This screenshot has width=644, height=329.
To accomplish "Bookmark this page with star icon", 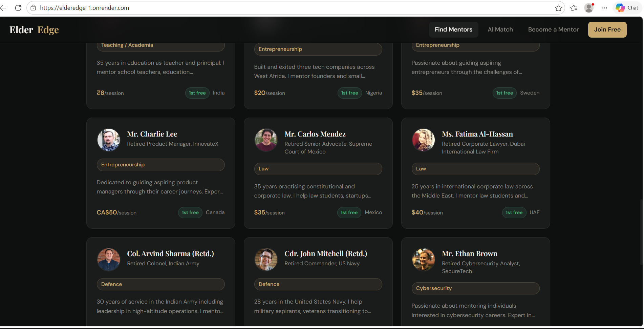I will (558, 8).
